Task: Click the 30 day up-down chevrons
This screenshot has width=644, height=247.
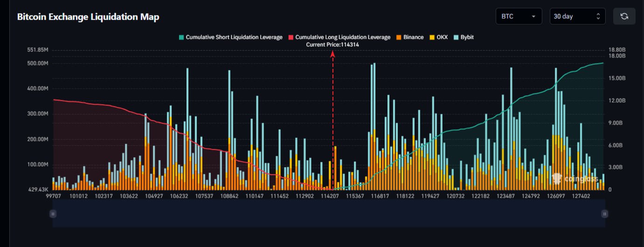Action: 598,17
